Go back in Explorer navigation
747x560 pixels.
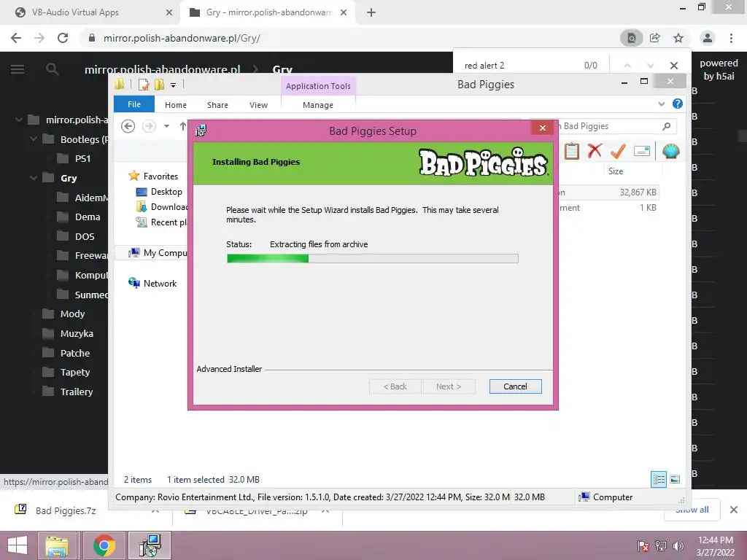pyautogui.click(x=128, y=126)
